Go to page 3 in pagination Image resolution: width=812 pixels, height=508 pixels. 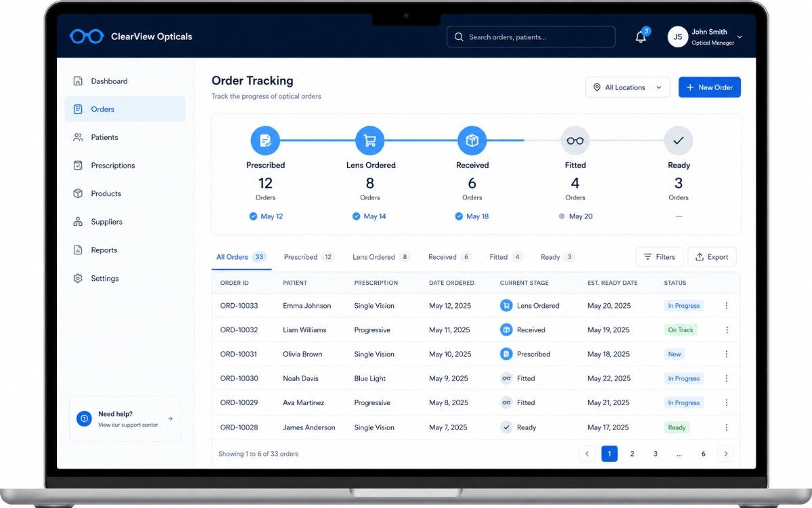click(656, 454)
